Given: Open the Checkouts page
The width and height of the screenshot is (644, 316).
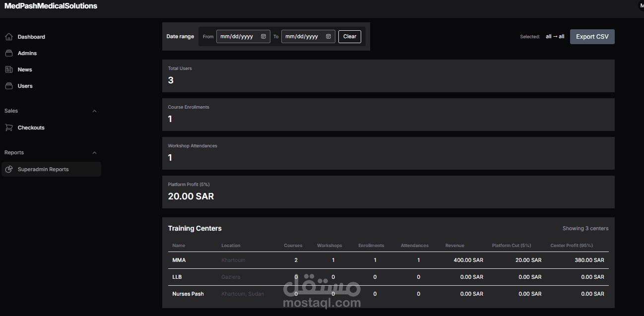Looking at the screenshot, I should click(x=51, y=127).
